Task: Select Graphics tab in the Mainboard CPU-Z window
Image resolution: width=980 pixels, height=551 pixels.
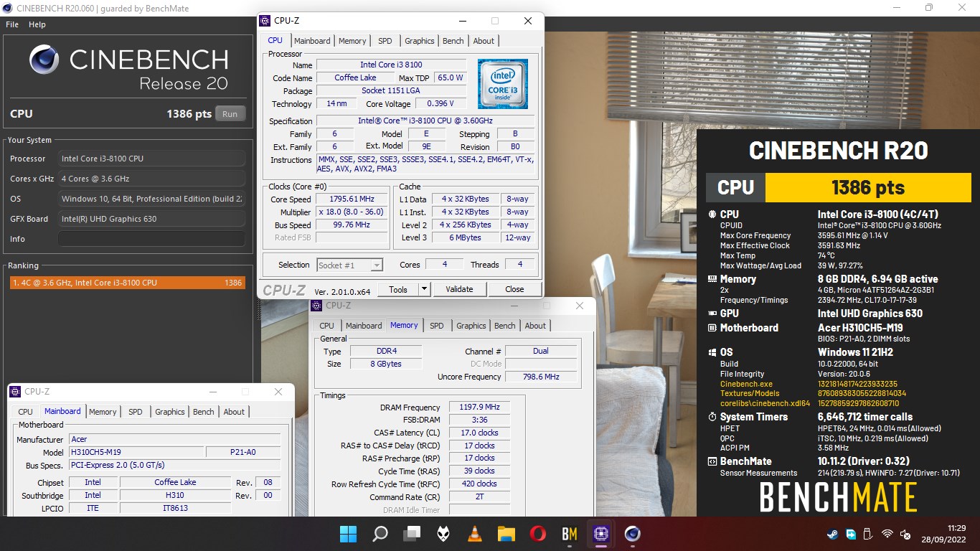Action: pyautogui.click(x=169, y=412)
